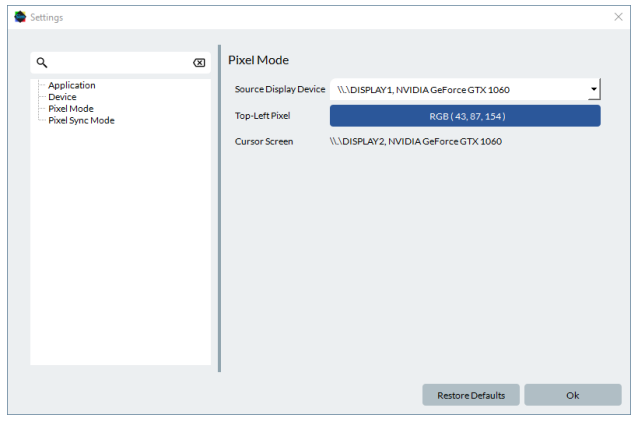Image resolution: width=644 pixels, height=429 pixels.
Task: Click the magnifying glass search icon
Action: tap(42, 63)
